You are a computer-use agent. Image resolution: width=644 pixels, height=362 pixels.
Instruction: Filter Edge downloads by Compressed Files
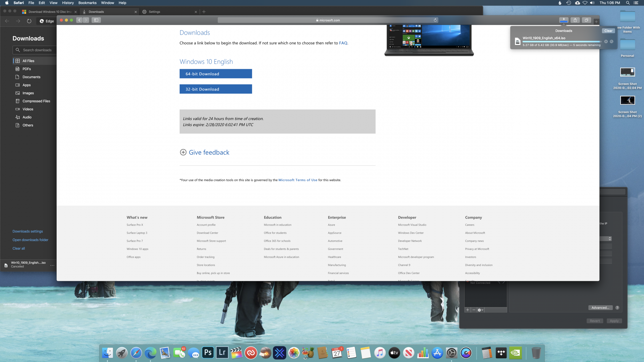click(x=35, y=101)
